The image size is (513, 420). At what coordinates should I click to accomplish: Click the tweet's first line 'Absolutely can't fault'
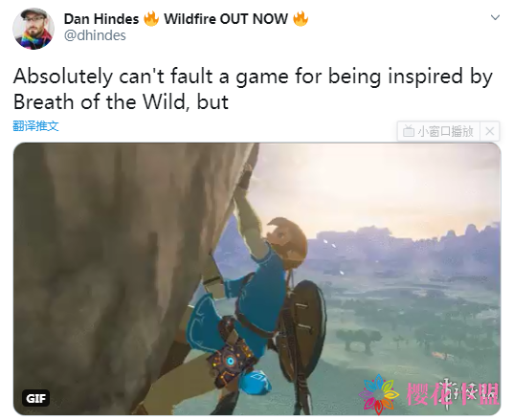coord(113,77)
